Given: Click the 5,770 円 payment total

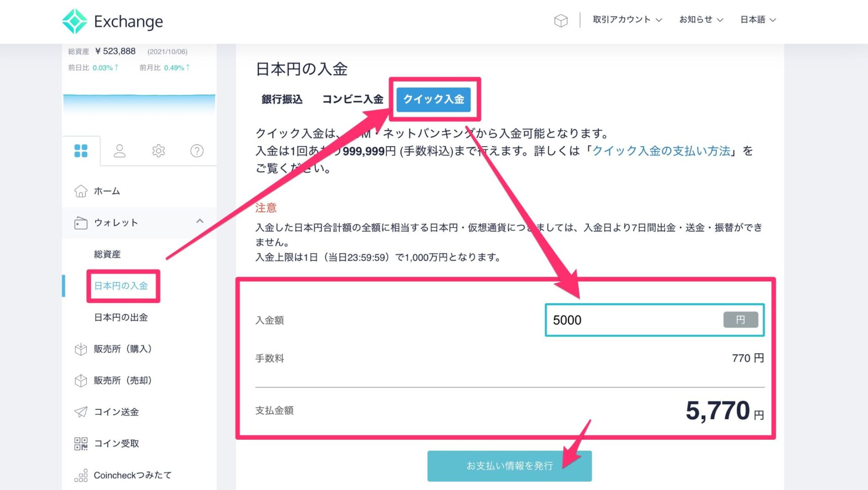Looking at the screenshot, I should pyautogui.click(x=725, y=410).
